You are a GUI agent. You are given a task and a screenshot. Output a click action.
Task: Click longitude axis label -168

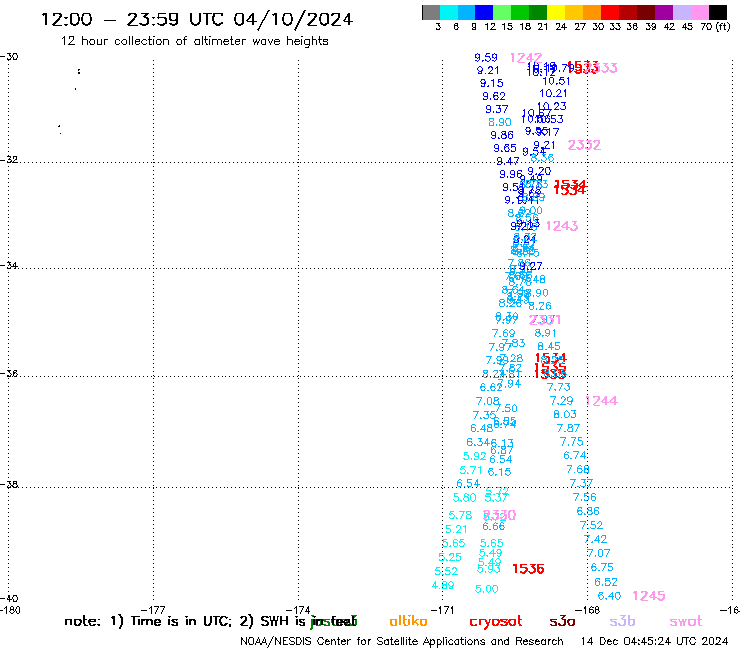pos(588,610)
